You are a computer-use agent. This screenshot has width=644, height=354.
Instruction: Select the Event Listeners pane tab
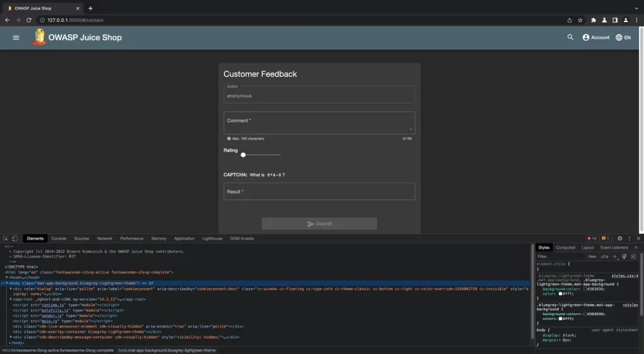click(x=614, y=248)
